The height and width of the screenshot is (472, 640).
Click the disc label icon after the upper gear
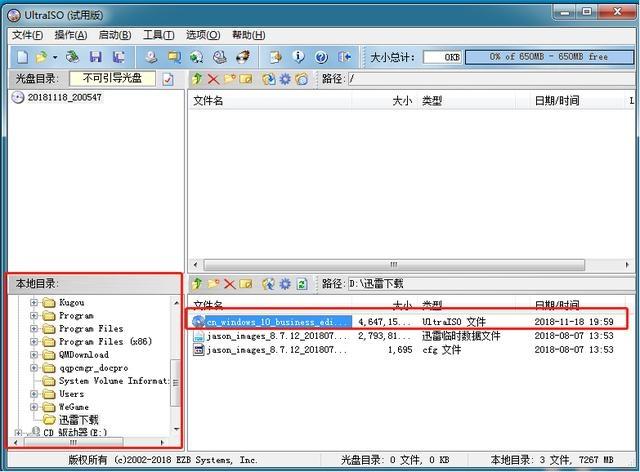click(x=302, y=78)
